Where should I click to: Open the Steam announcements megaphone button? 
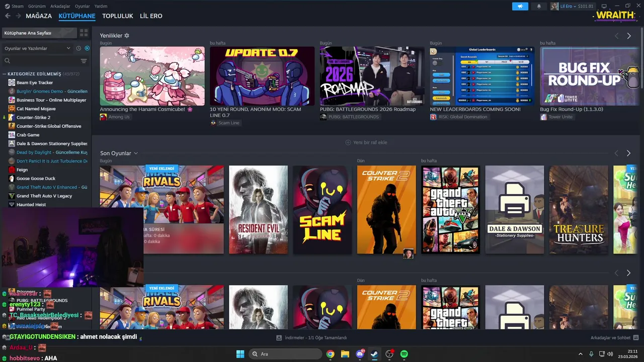(x=520, y=6)
